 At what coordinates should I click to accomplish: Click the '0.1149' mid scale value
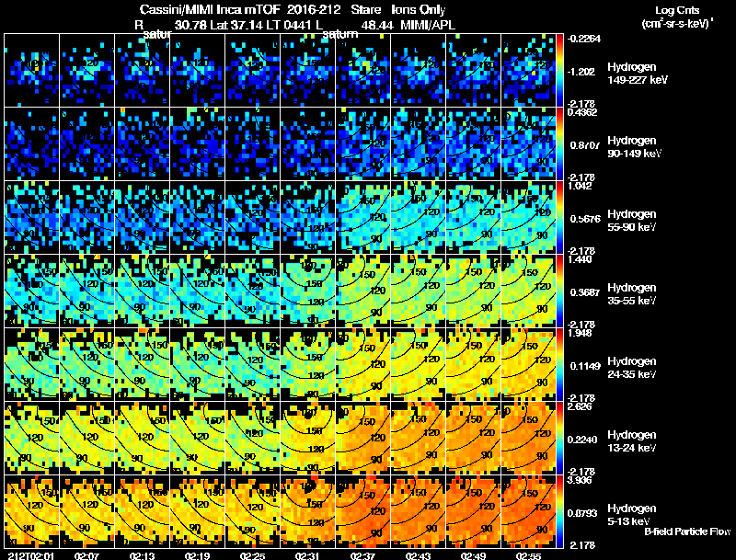pyautogui.click(x=585, y=366)
